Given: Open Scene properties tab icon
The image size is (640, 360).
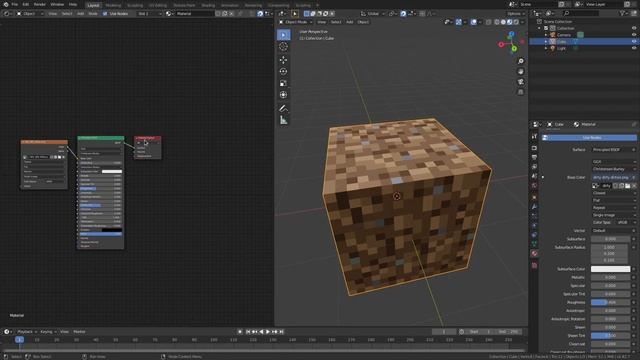Looking at the screenshot, I should [x=534, y=176].
